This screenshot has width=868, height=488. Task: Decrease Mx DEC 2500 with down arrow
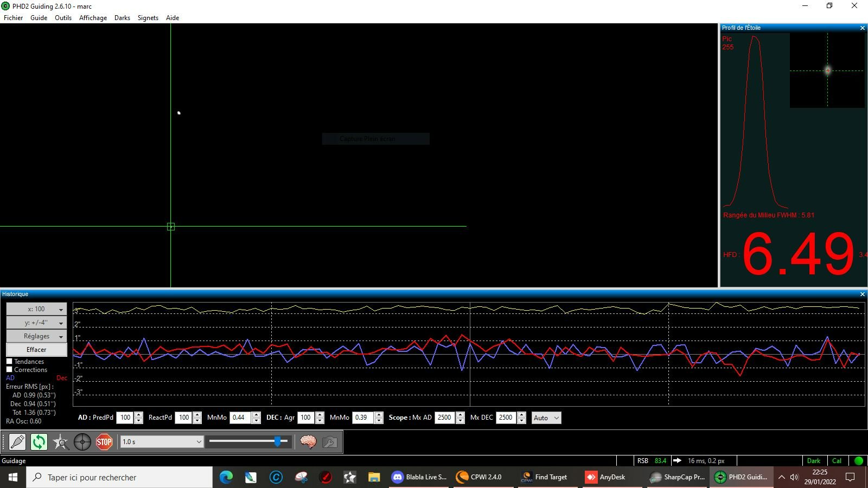tap(522, 421)
